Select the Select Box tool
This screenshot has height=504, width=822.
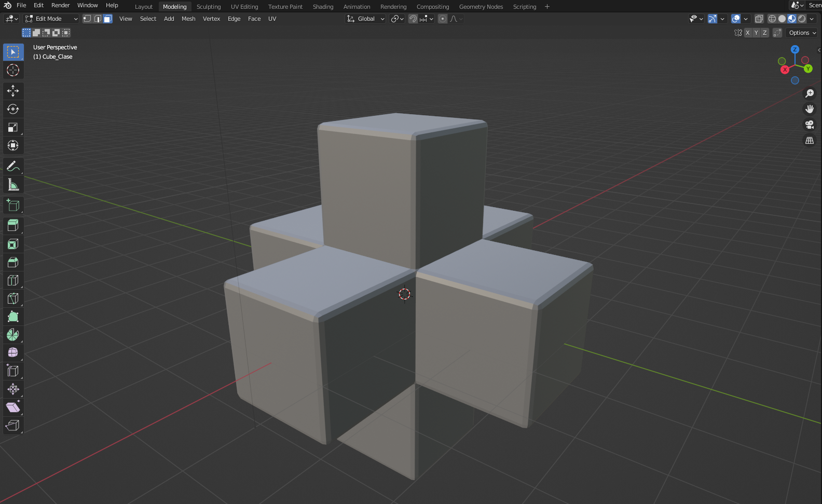tap(13, 52)
